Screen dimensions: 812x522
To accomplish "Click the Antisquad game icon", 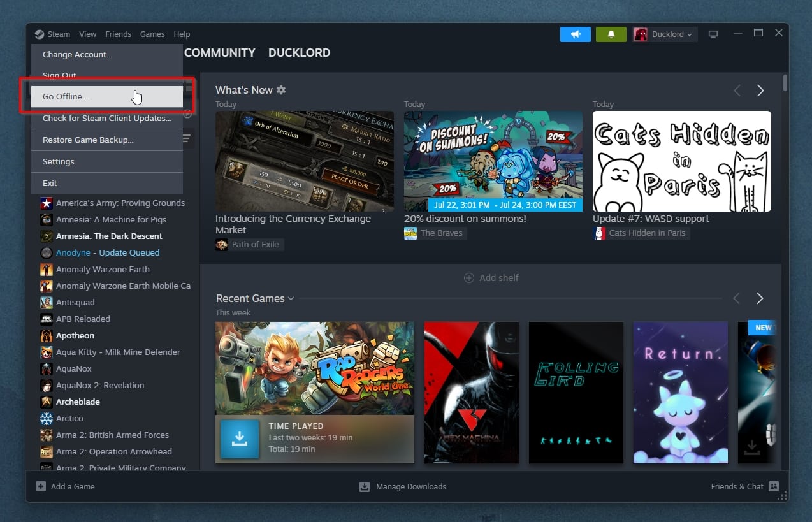I will [47, 302].
